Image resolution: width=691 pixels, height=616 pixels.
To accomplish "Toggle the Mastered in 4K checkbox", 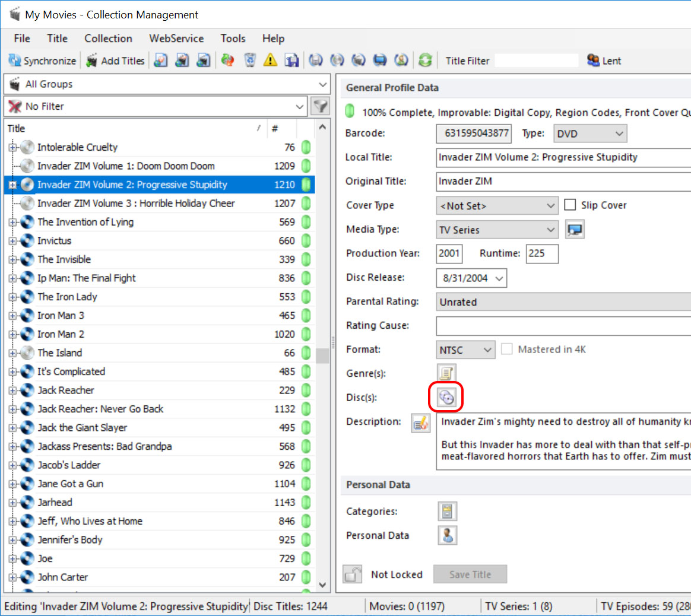I will (x=507, y=350).
